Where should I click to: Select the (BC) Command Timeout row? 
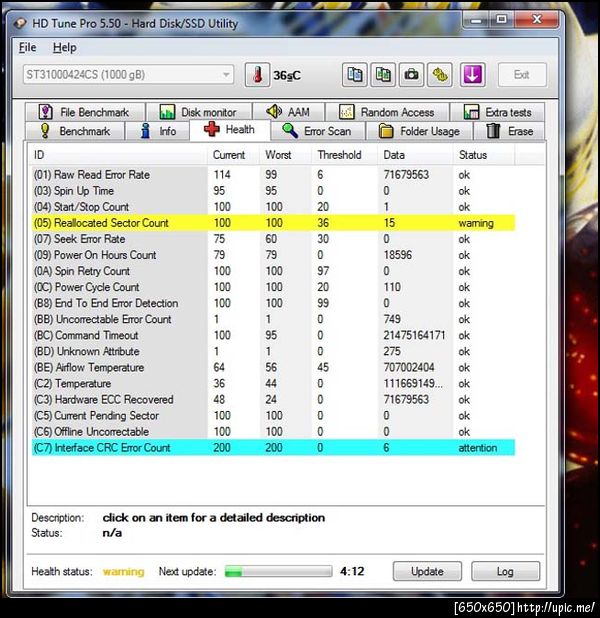click(273, 335)
